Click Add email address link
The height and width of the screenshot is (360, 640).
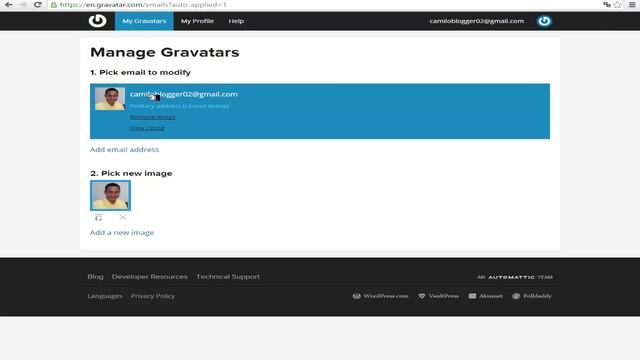point(124,149)
